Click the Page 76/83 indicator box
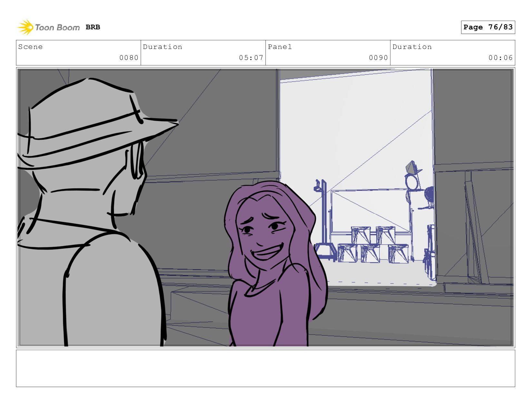 488,27
